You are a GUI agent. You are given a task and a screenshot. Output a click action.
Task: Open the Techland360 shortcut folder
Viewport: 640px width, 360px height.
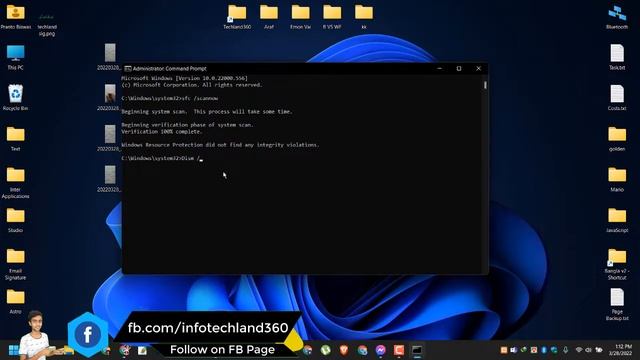click(237, 17)
